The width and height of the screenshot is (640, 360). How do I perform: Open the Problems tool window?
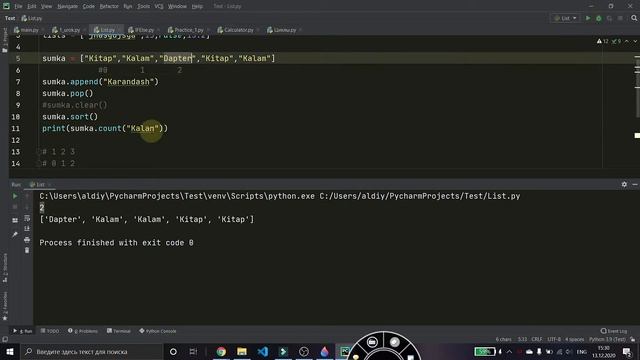83,331
